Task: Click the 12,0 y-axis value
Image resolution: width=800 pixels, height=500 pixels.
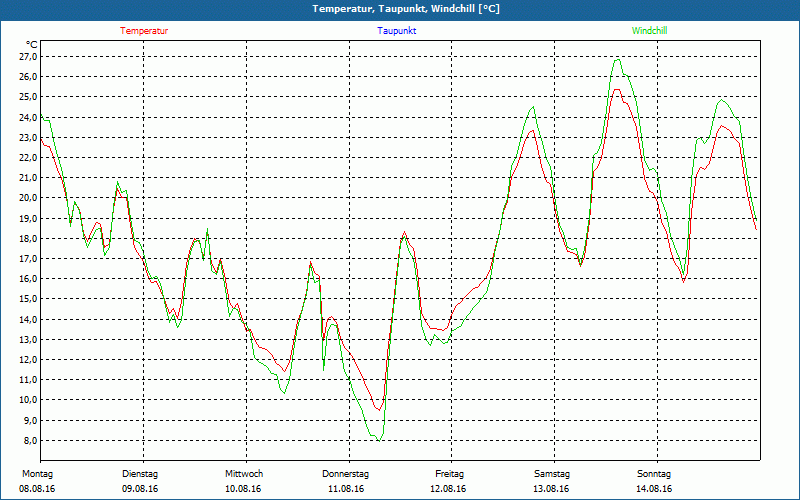Action: (28, 359)
